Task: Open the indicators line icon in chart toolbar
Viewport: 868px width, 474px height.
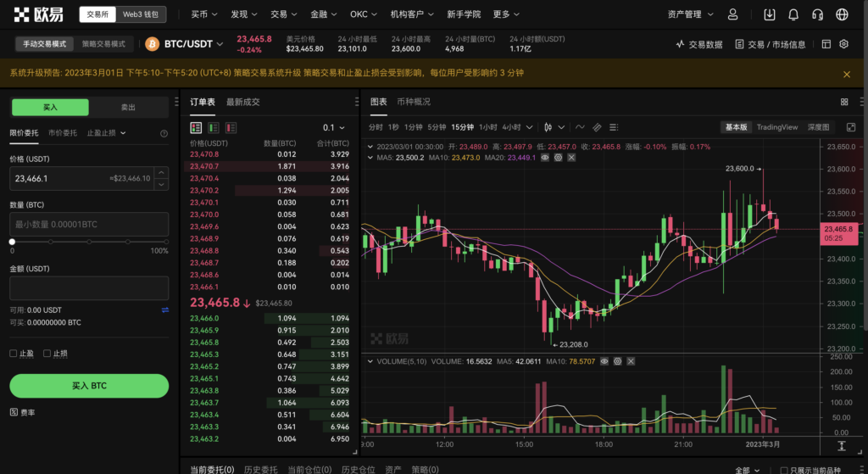Action: [x=580, y=127]
